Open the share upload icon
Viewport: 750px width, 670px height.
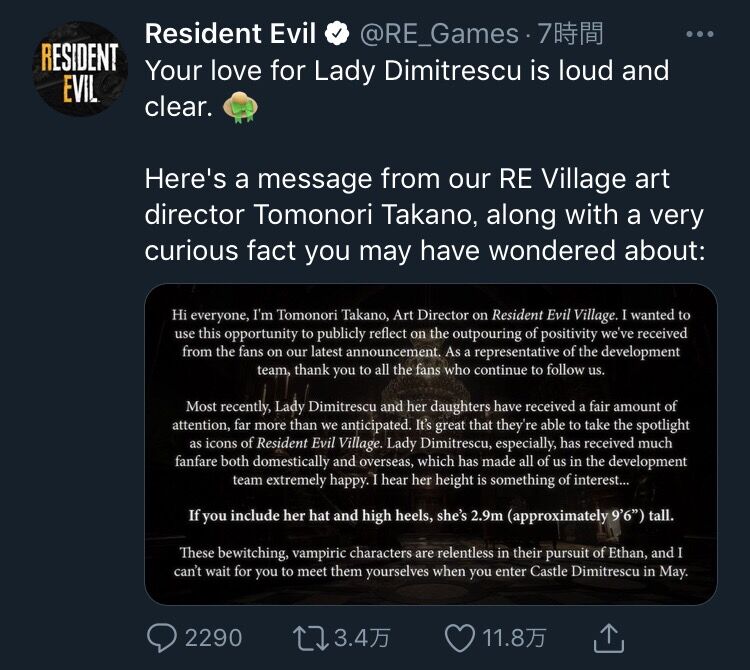[608, 638]
